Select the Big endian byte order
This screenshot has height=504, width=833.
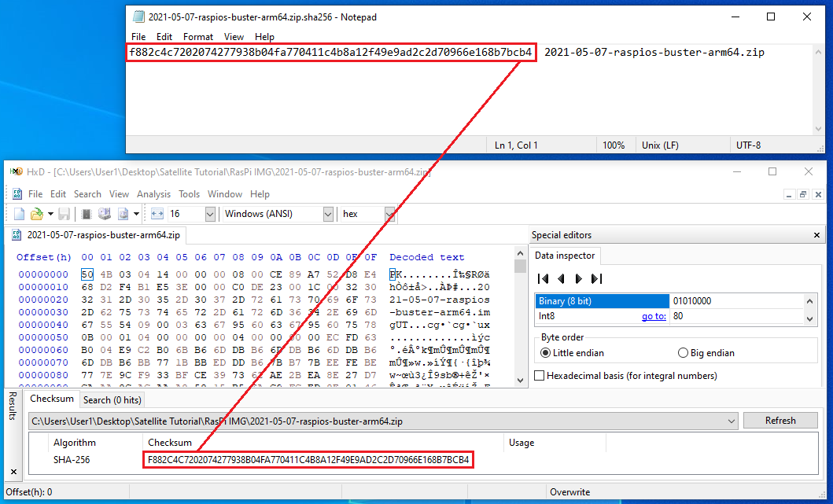point(683,353)
